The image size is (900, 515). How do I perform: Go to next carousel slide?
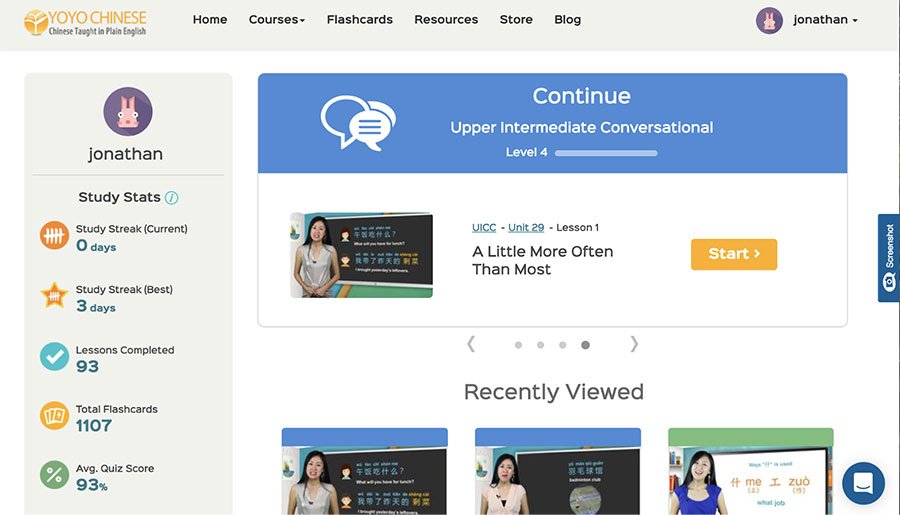[634, 344]
